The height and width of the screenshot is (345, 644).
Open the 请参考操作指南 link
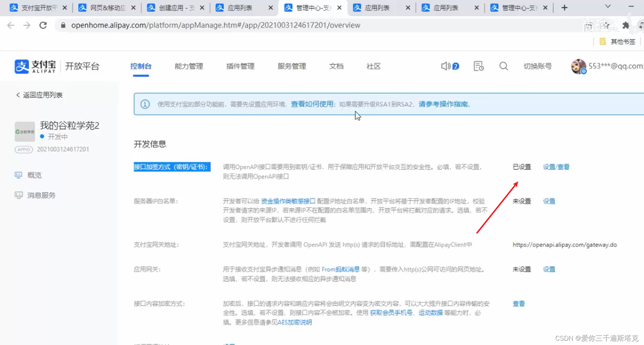443,104
